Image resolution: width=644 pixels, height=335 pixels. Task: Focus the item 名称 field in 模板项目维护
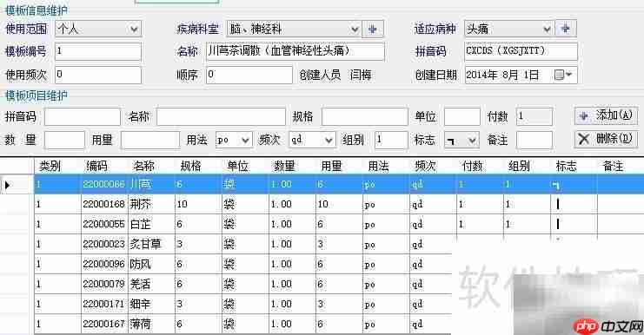(221, 117)
